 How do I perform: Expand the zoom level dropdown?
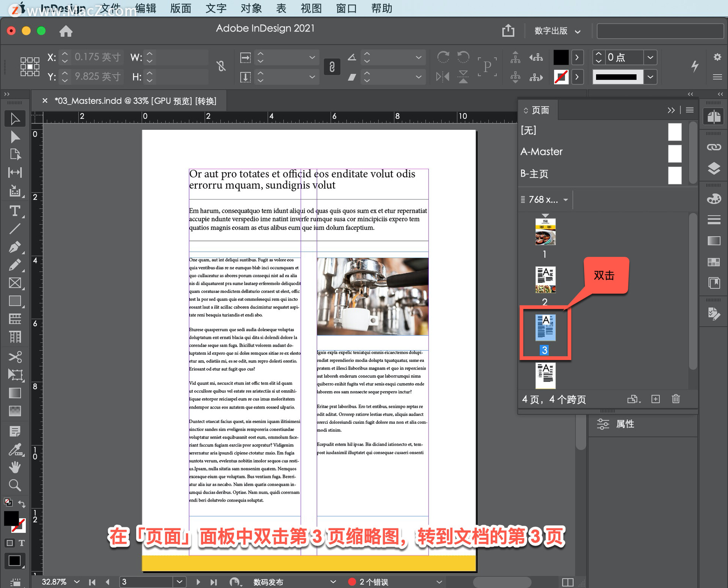[77, 582]
